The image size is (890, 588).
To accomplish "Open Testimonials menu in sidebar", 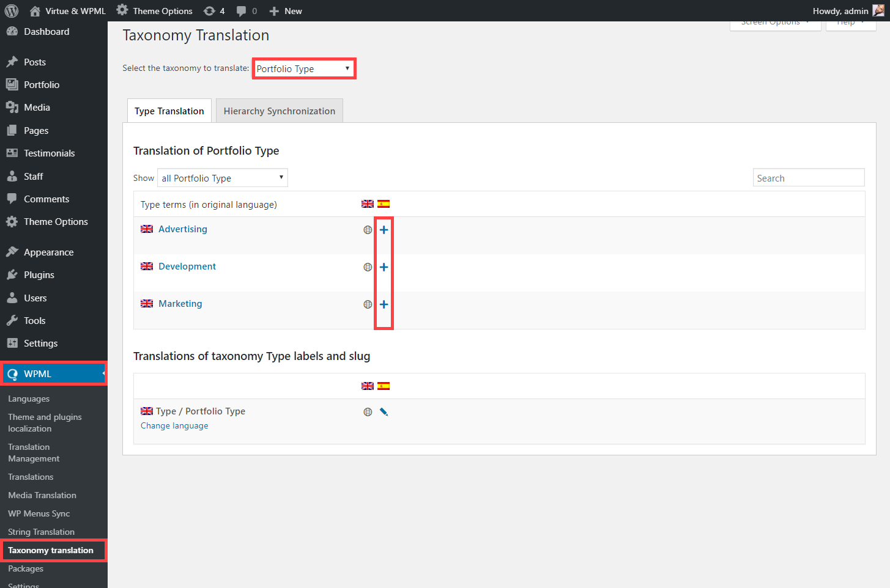I will tap(54, 153).
